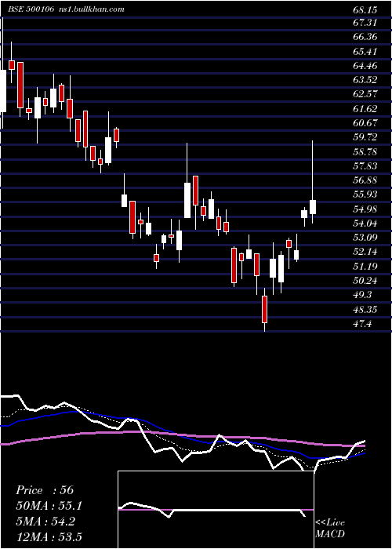The height and width of the screenshot is (549, 392).
Task: Select the 56.88 price level label
Action: 365,180
